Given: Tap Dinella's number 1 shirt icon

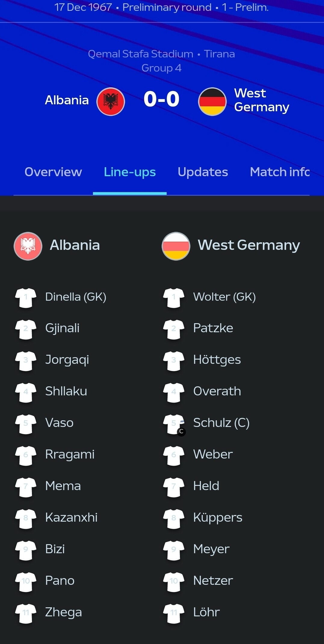Looking at the screenshot, I should pyautogui.click(x=26, y=298).
